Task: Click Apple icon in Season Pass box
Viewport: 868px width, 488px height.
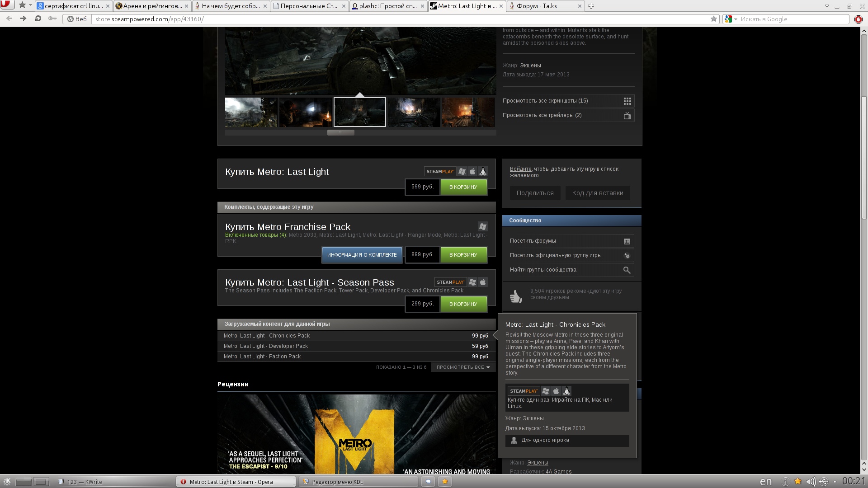Action: 483,282
